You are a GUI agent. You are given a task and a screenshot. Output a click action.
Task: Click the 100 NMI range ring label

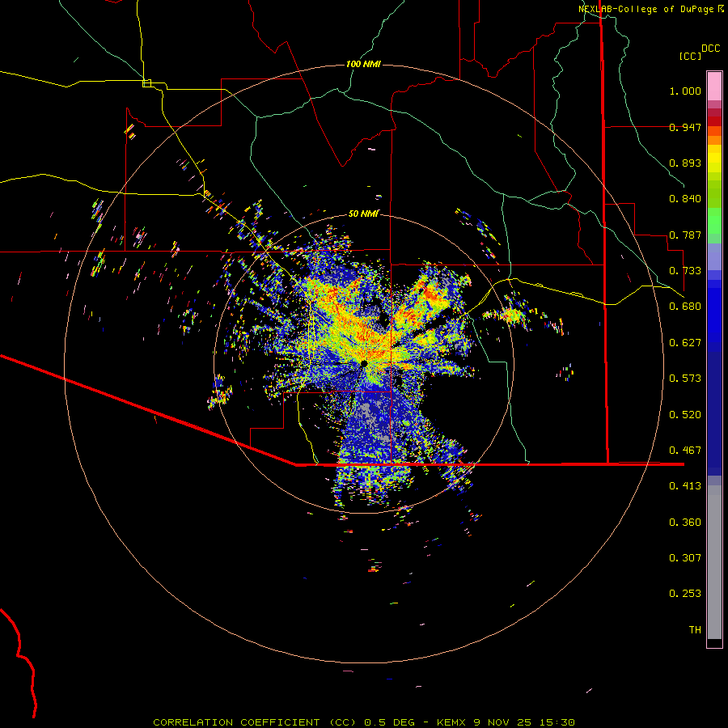click(x=363, y=64)
